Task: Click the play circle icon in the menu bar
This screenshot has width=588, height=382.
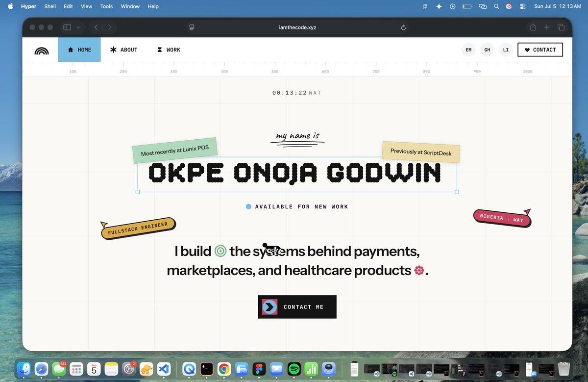Action: (x=453, y=6)
